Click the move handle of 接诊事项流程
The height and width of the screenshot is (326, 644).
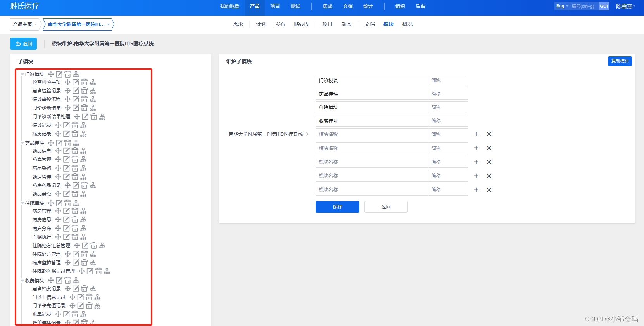(68, 99)
